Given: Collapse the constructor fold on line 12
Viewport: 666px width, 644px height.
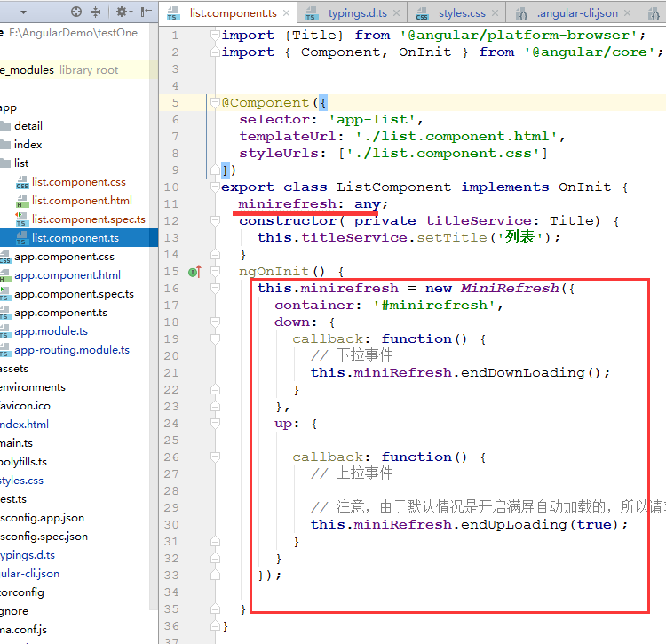Looking at the screenshot, I should click(216, 220).
